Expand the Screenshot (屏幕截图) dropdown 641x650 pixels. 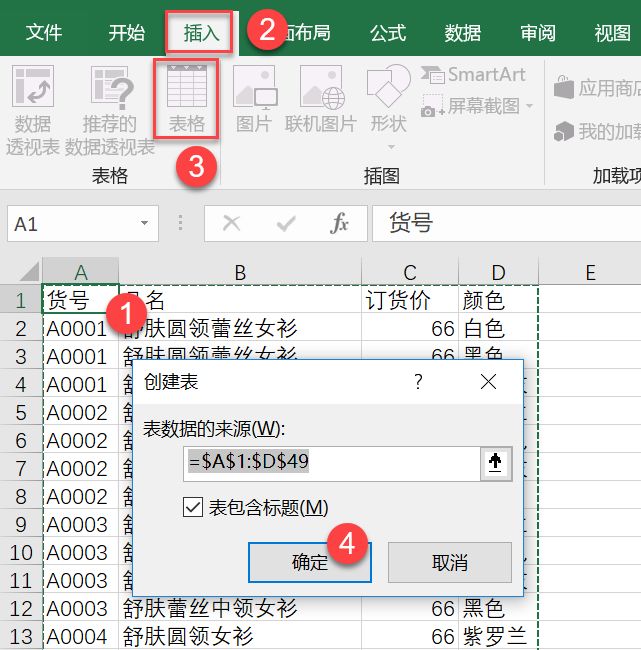479,106
